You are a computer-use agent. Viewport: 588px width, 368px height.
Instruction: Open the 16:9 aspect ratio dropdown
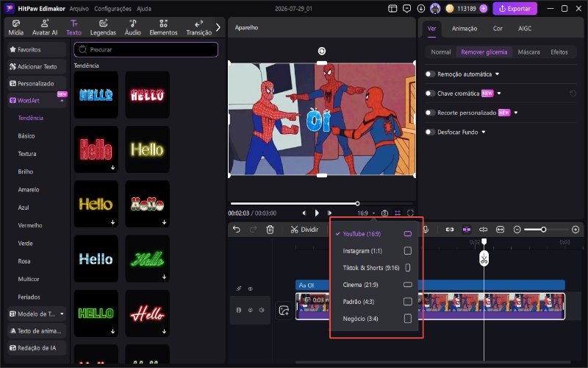[x=366, y=213]
